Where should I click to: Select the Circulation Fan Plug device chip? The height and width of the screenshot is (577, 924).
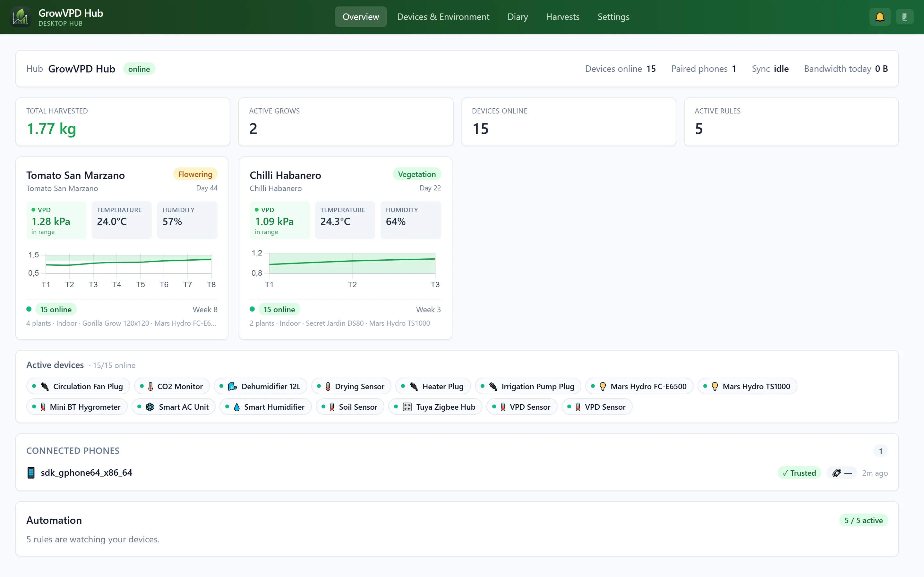(78, 386)
